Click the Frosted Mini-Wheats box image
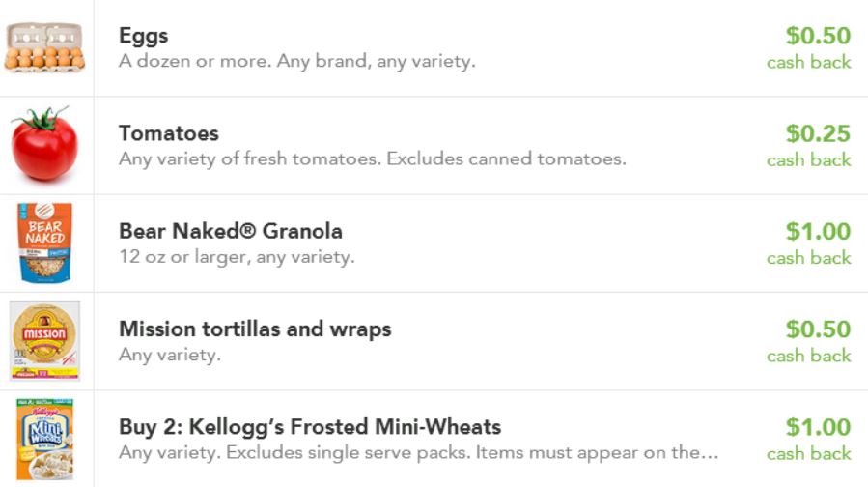Screen dimensions: 868x487 (44, 440)
